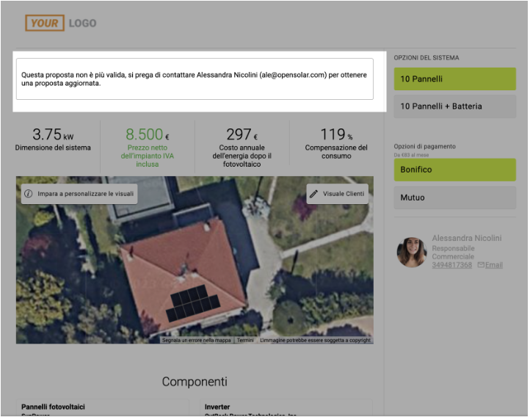
Task: Click the OPZIONI DEL SISTEMA label
Action: click(x=427, y=58)
